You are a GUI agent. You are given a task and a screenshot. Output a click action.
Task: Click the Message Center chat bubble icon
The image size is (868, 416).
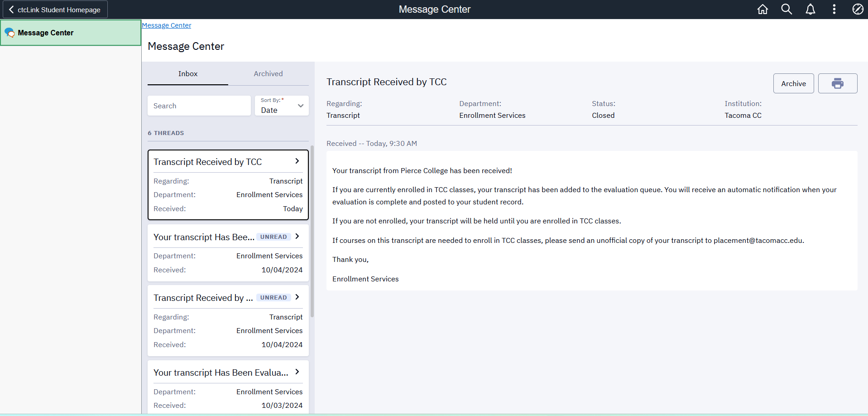pyautogui.click(x=10, y=33)
